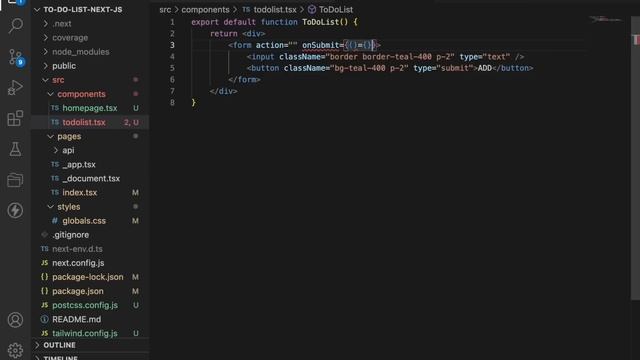Viewport: 640px width, 360px height.
Task: Click the editor vertical scrollbar
Action: (x=635, y=159)
